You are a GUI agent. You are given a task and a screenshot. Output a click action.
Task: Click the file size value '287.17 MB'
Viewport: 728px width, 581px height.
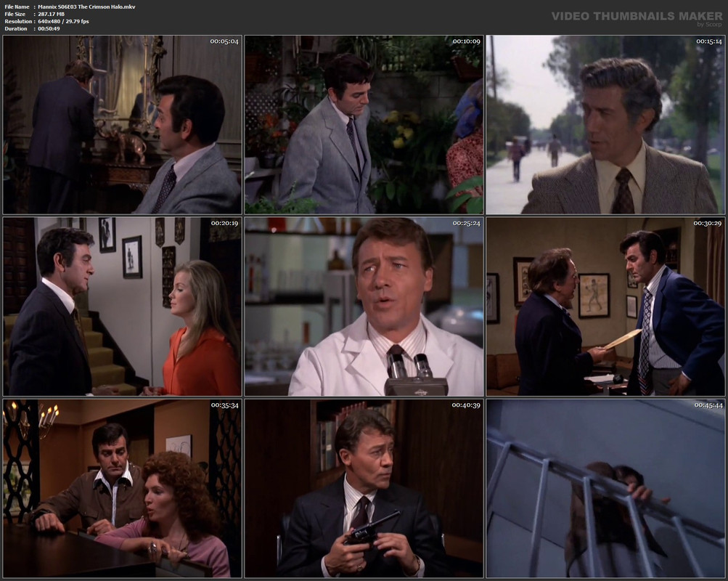coord(51,14)
